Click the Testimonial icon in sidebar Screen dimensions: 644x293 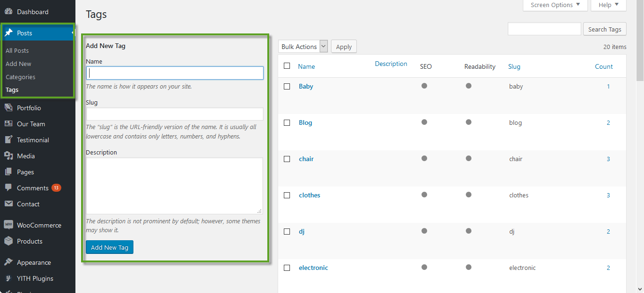[x=8, y=140]
